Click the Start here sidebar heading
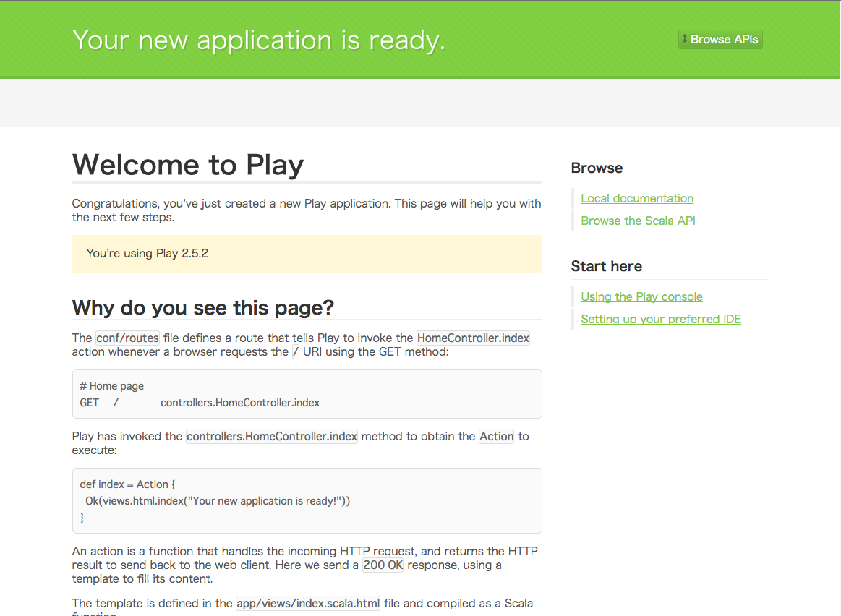841x616 pixels. 607,266
